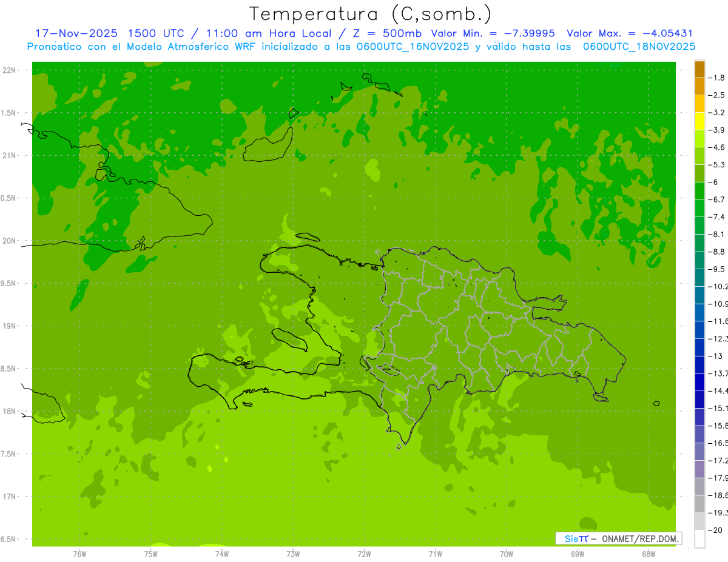
Task: Click the '73W' longitude label
Action: [x=293, y=554]
